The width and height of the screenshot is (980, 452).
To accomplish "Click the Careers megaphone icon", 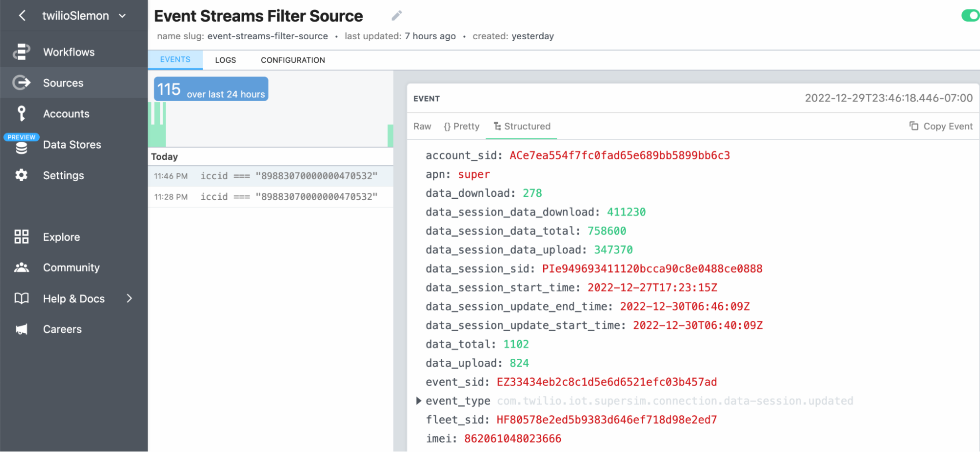I will 21,329.
